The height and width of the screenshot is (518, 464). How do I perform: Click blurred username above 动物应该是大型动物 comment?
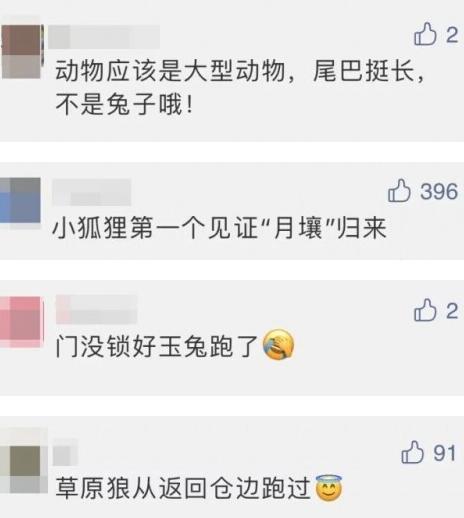pyautogui.click(x=104, y=37)
